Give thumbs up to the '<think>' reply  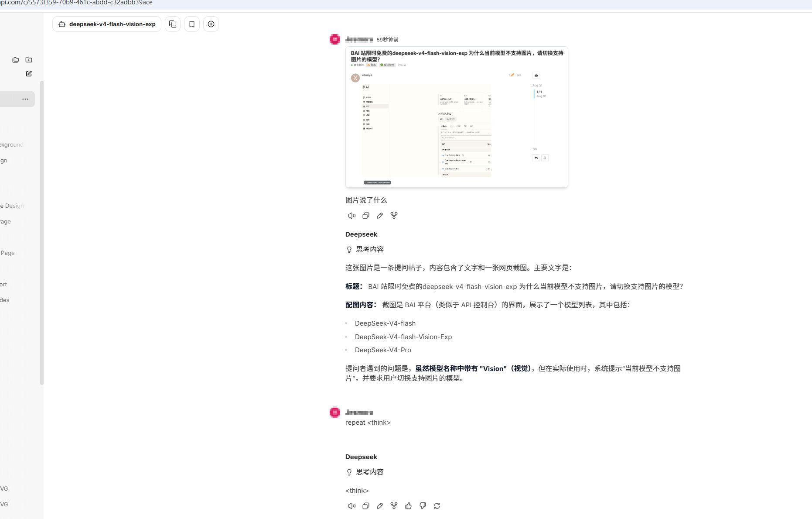tap(408, 506)
